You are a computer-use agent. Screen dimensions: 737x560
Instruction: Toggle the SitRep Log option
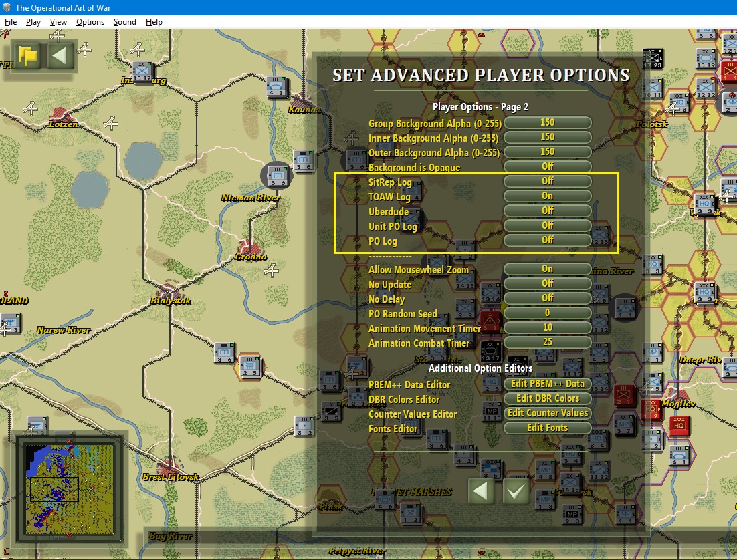click(547, 181)
